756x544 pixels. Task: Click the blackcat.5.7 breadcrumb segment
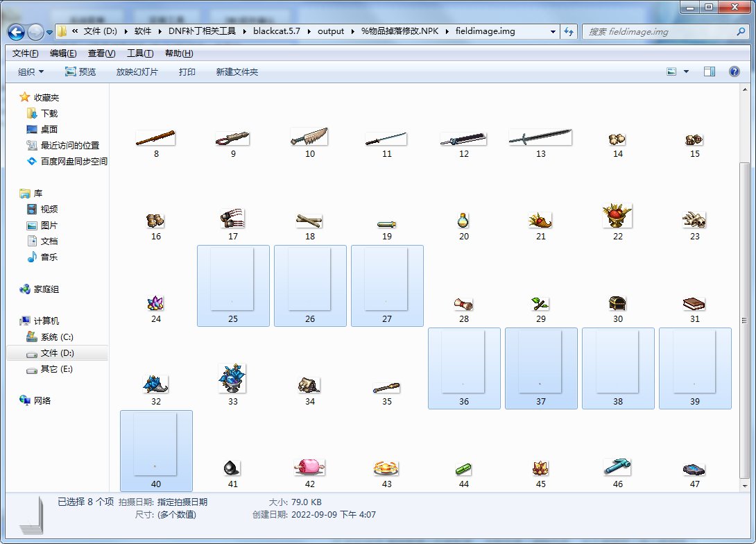point(276,31)
